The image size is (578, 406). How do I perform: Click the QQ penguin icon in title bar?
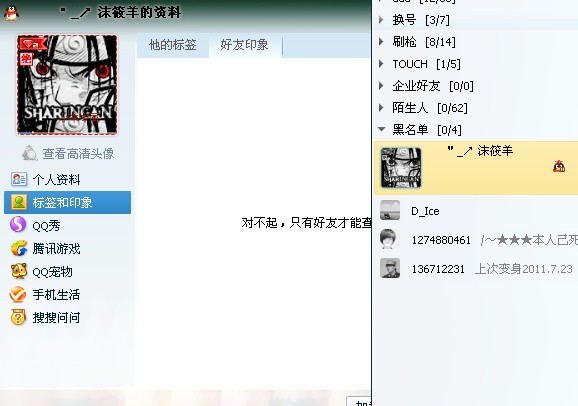12,13
